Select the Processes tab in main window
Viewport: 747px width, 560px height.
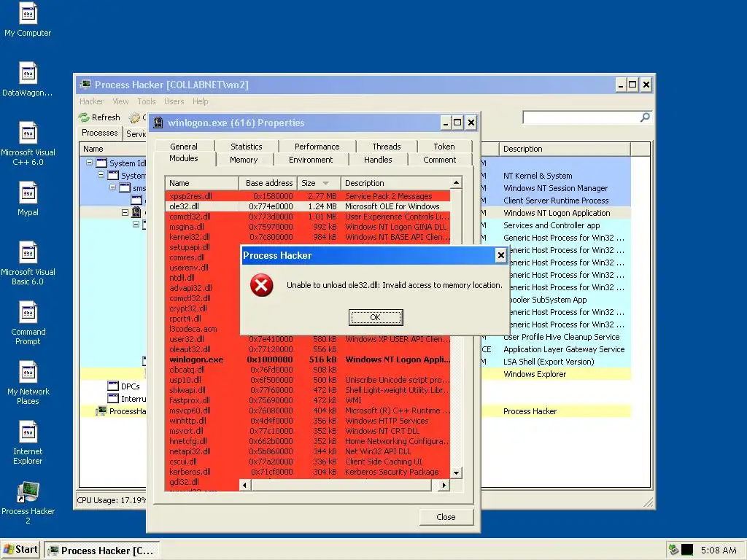(99, 133)
